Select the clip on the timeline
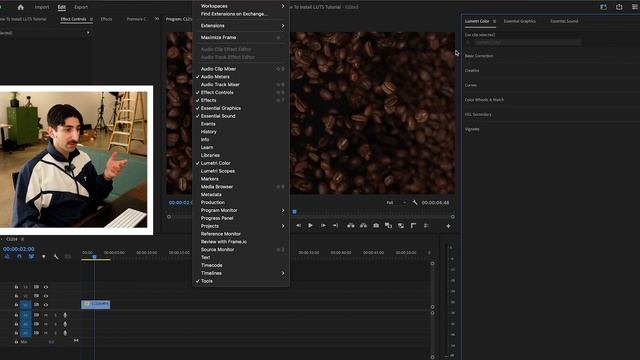 [x=96, y=304]
